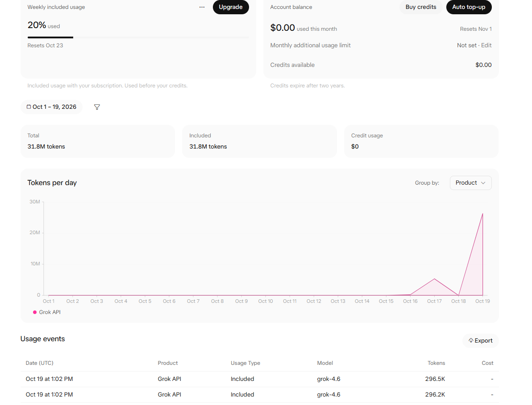Click the Upgrade button
This screenshot has width=532, height=405.
click(231, 7)
